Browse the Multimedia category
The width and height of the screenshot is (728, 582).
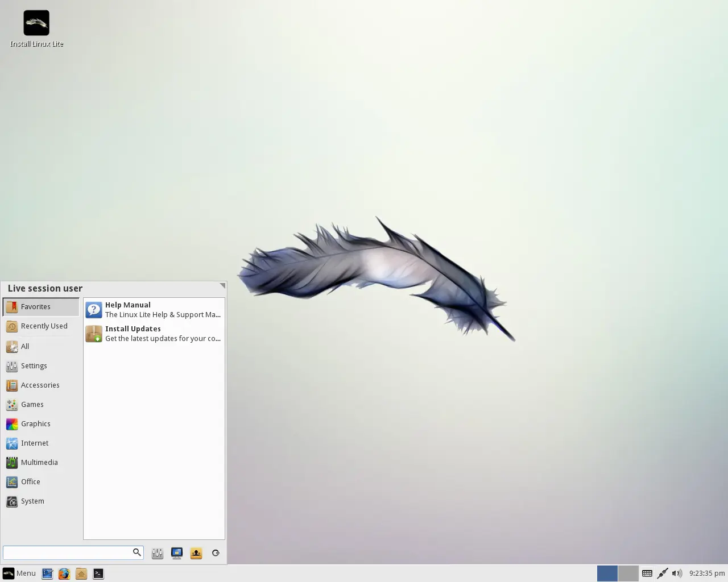pyautogui.click(x=41, y=463)
